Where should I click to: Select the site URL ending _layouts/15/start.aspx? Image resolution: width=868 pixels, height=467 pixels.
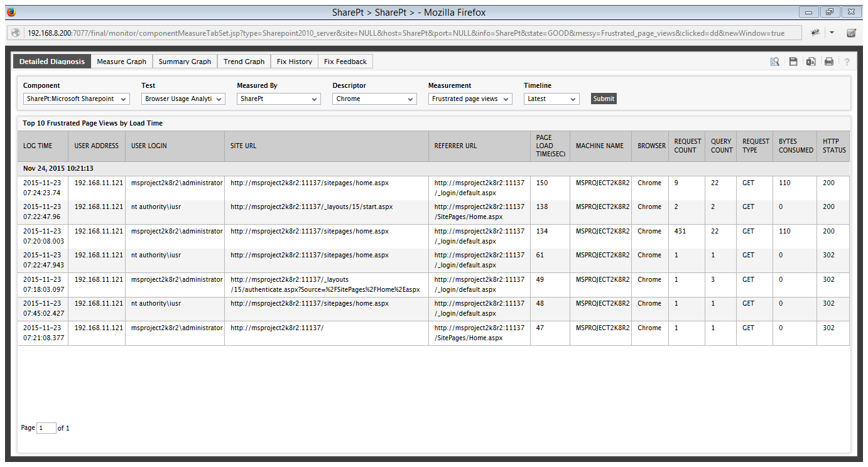[x=312, y=207]
